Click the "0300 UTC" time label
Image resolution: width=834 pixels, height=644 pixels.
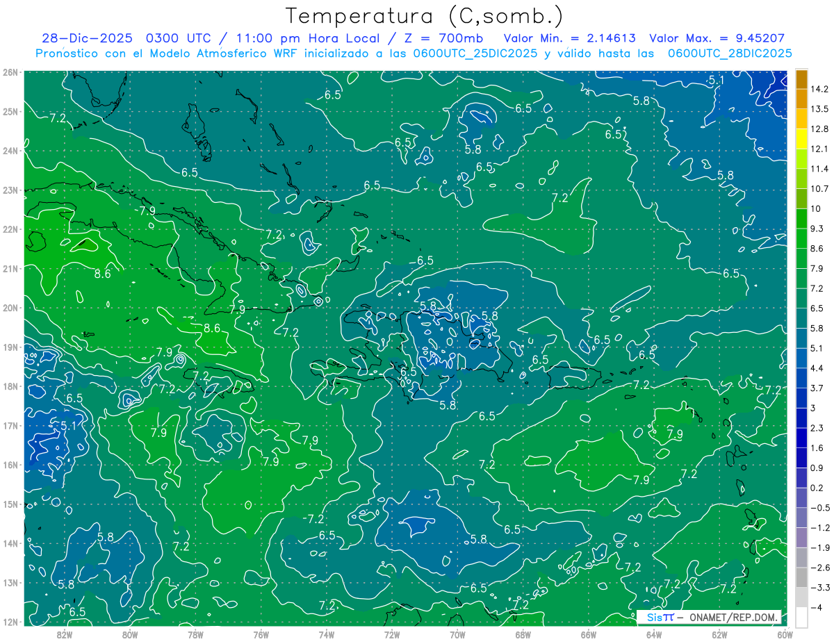click(179, 38)
